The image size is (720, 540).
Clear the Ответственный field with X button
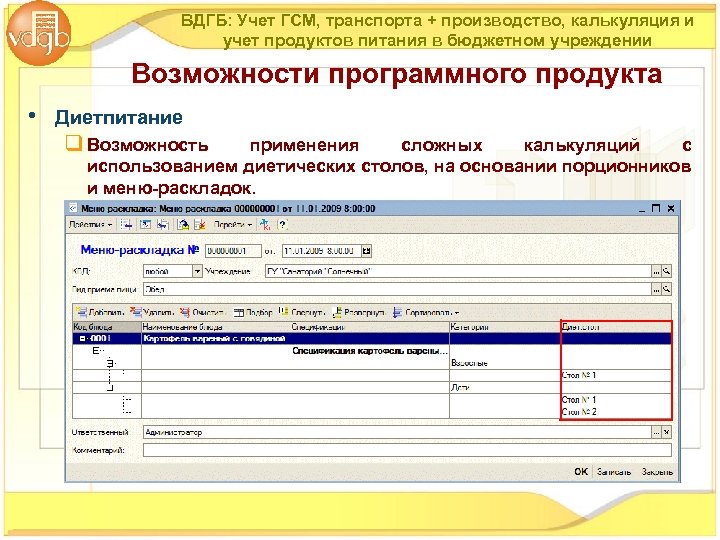pos(666,433)
